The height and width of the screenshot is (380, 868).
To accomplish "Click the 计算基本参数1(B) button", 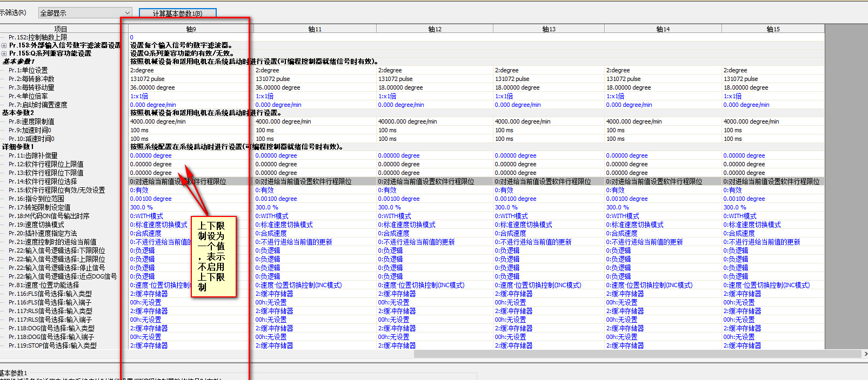I will pos(177,13).
